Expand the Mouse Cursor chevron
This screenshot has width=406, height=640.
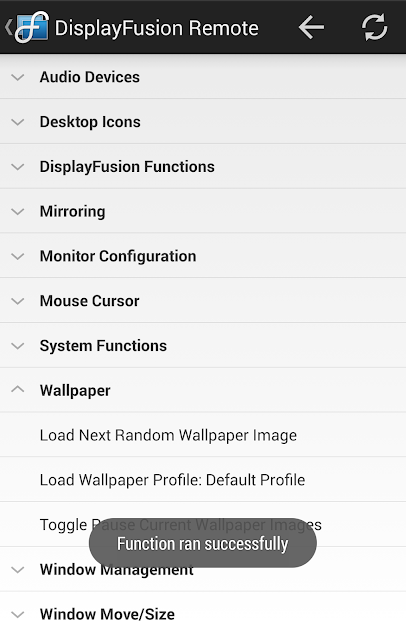tap(18, 301)
